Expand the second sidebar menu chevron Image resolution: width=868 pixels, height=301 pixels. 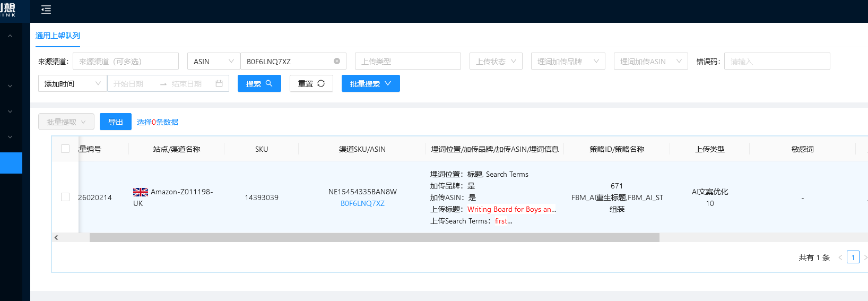(x=10, y=85)
